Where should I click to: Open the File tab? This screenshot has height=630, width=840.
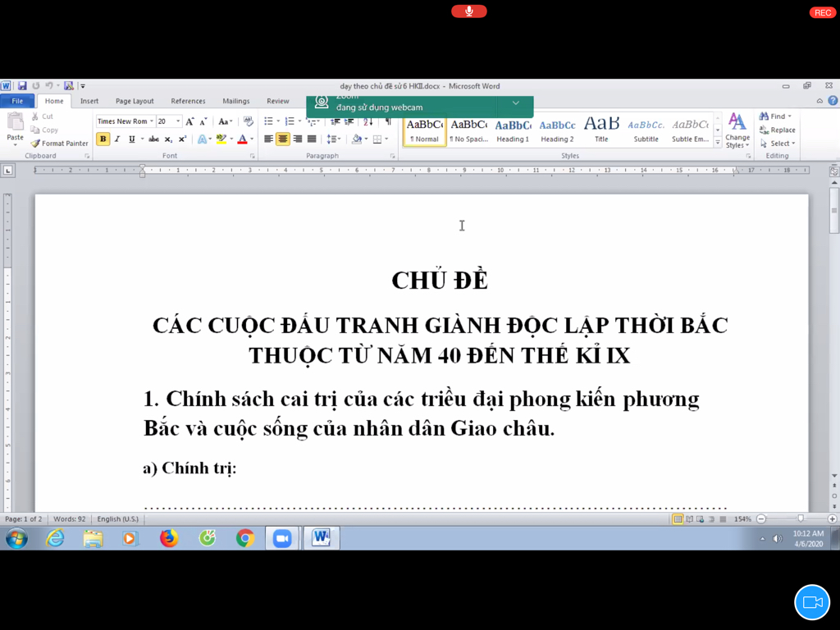coord(17,101)
